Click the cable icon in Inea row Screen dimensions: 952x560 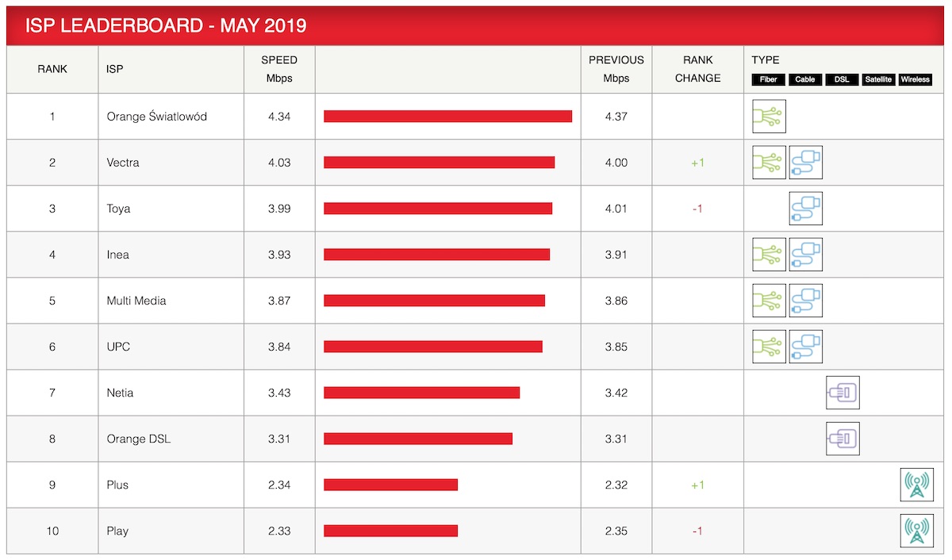click(806, 255)
